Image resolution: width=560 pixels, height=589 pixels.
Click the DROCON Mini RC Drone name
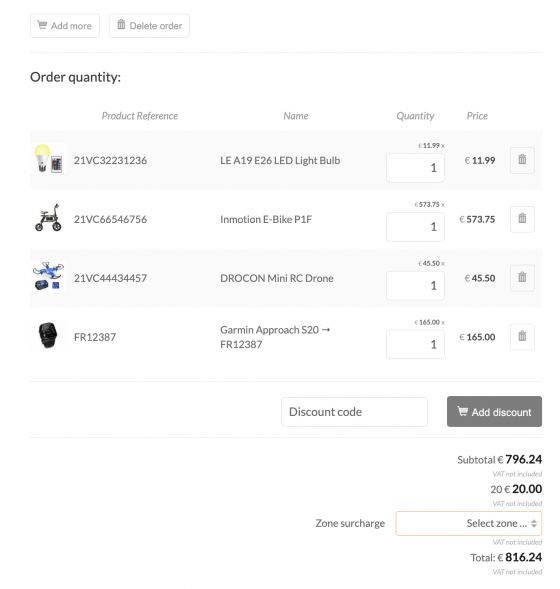point(277,278)
